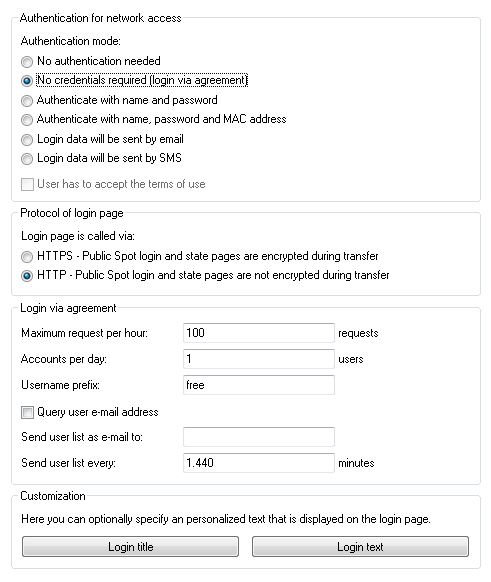Image resolution: width=491 pixels, height=582 pixels.
Task: Click the Send user list as e-mail to field
Action: coord(259,437)
